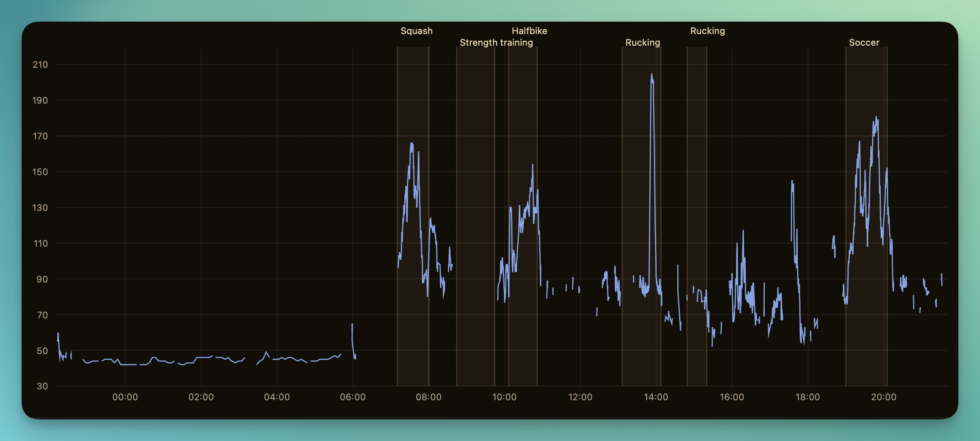Select the 00:00 time axis label
This screenshot has width=980, height=441.
click(125, 397)
